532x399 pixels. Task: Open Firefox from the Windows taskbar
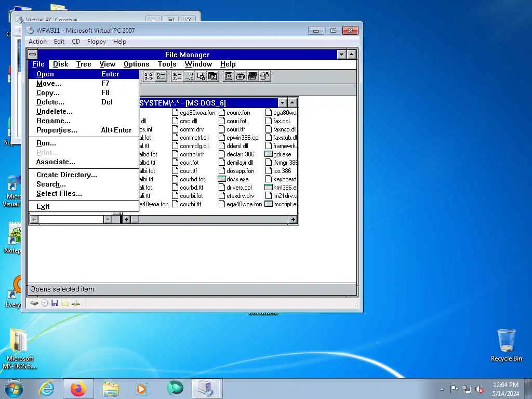[x=78, y=389]
